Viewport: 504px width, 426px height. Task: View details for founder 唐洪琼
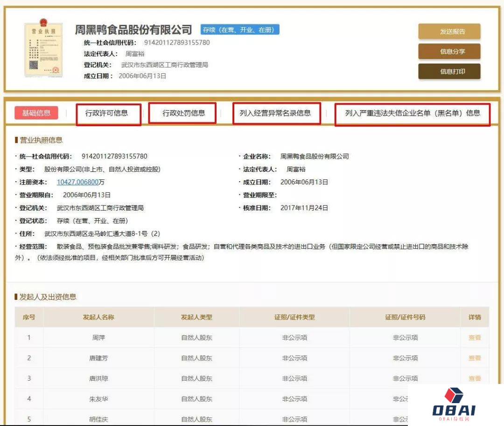click(x=475, y=378)
